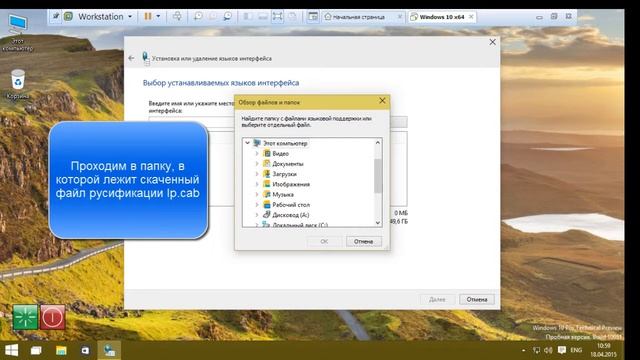Open File Explorer from the taskbar
Image resolution: width=640 pixels, height=360 pixels.
tap(61, 350)
